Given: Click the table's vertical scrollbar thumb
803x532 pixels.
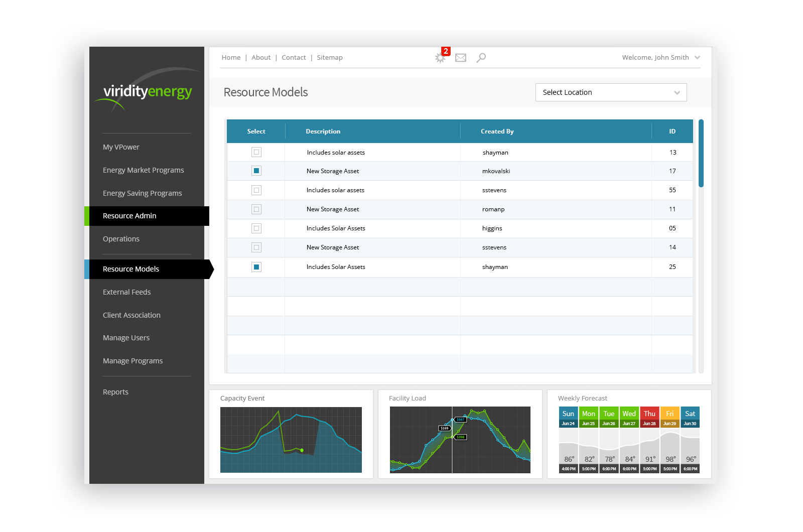Looking at the screenshot, I should (x=701, y=153).
